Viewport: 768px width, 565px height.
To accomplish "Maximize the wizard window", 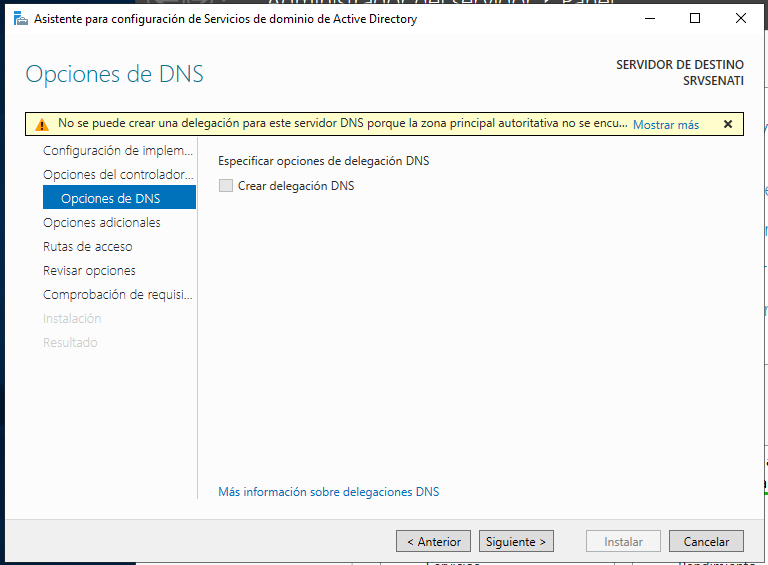I will point(695,19).
